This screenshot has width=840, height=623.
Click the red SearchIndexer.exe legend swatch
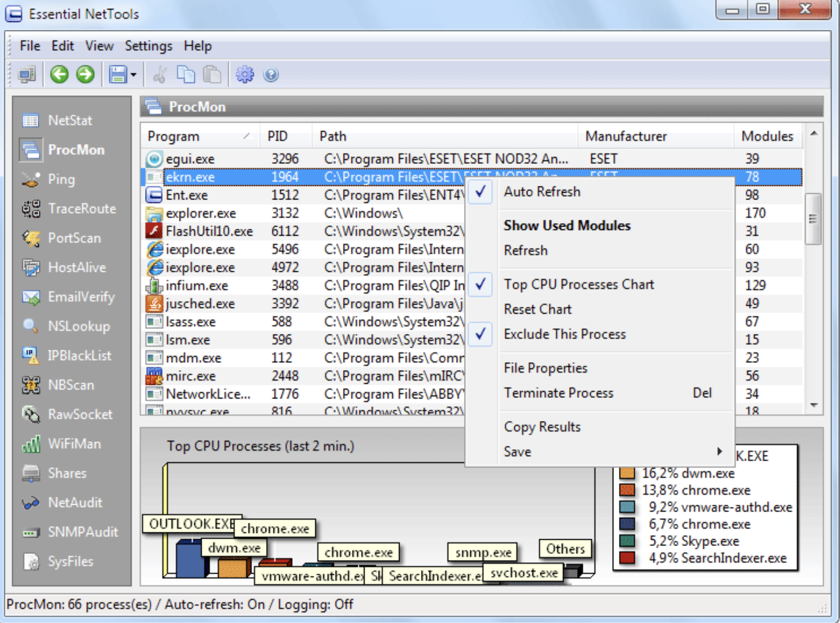(627, 558)
